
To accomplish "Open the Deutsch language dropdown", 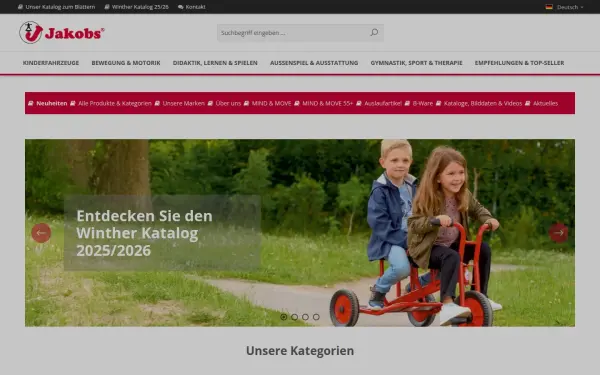I will 564,7.
